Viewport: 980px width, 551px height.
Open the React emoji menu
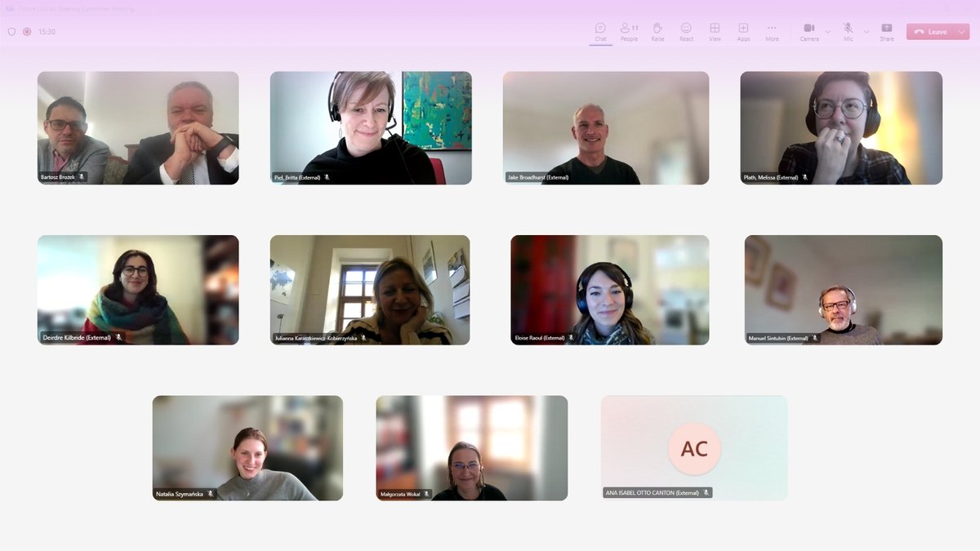[x=686, y=32]
